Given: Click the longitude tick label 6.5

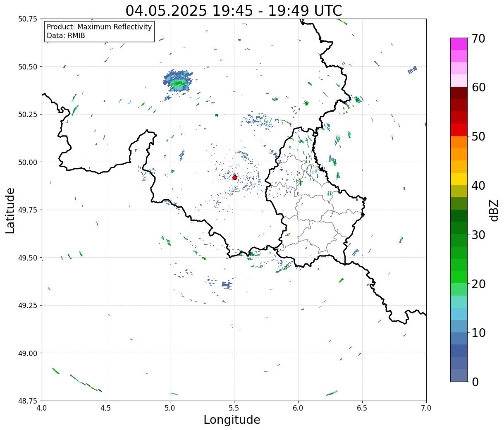Looking at the screenshot, I should coord(362,408).
